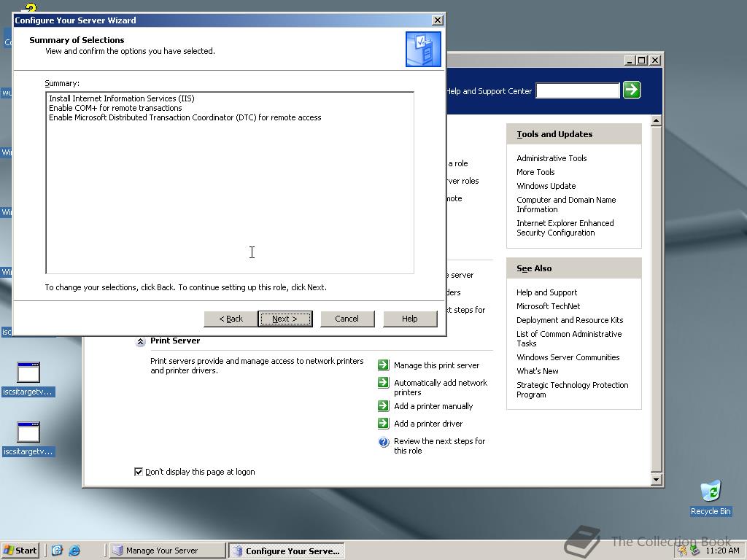Open More Tools link
The width and height of the screenshot is (747, 560).
[535, 172]
